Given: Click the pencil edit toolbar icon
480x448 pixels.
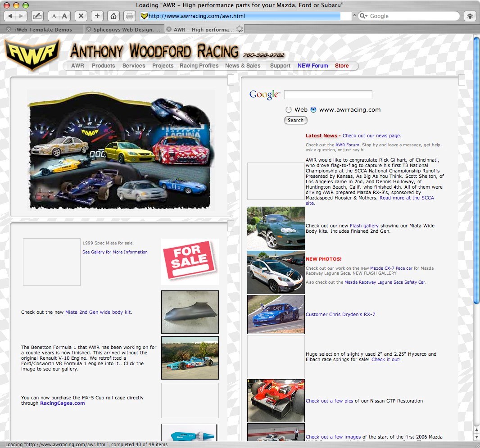Looking at the screenshot, I should [37, 16].
